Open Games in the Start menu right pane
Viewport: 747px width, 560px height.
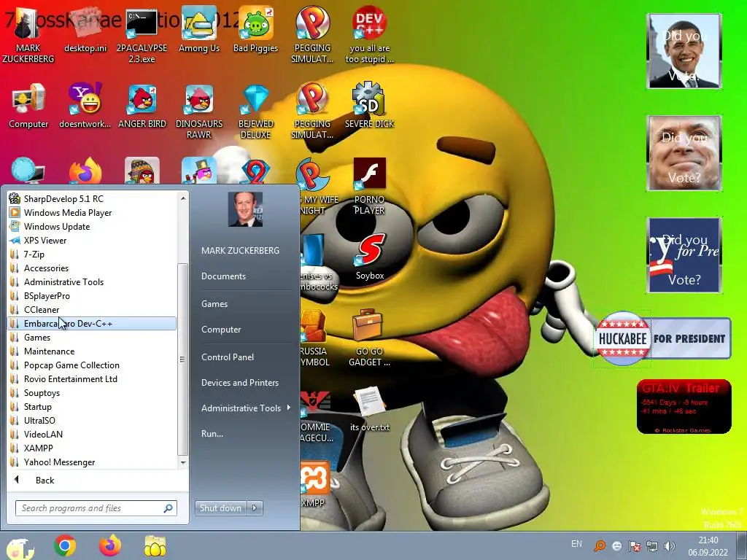pyautogui.click(x=245, y=304)
